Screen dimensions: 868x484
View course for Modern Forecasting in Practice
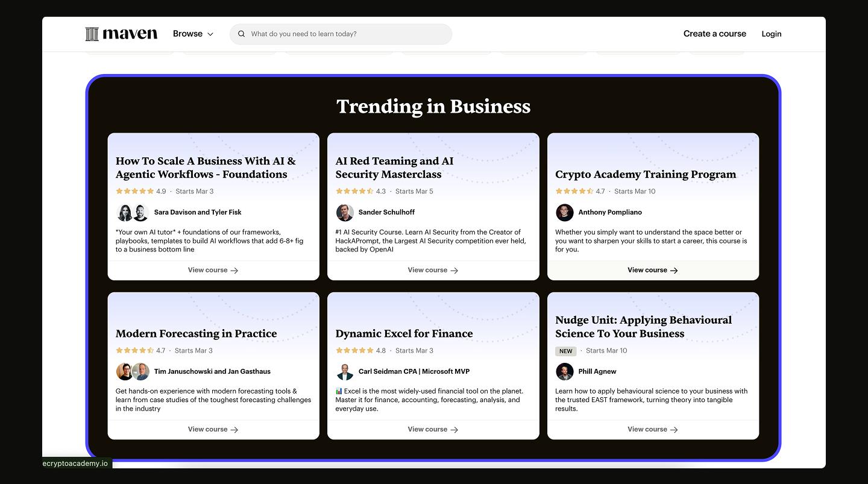click(x=213, y=429)
